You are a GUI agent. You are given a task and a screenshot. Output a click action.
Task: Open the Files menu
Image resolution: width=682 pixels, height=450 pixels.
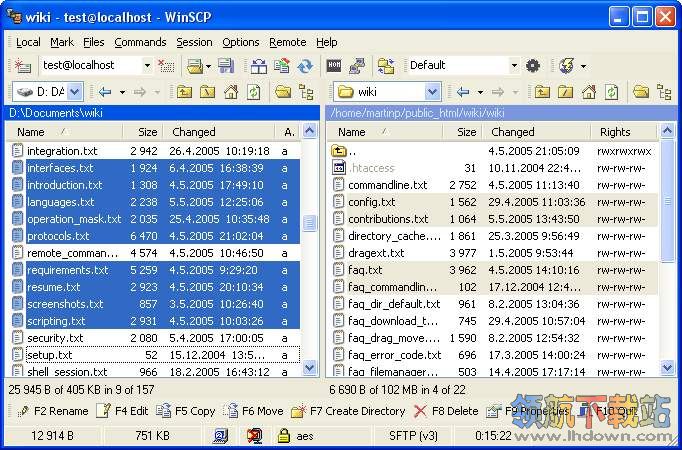click(94, 42)
